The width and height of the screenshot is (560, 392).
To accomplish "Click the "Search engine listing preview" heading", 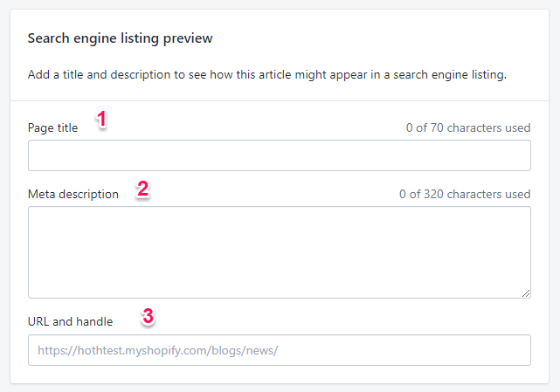I will 121,38.
